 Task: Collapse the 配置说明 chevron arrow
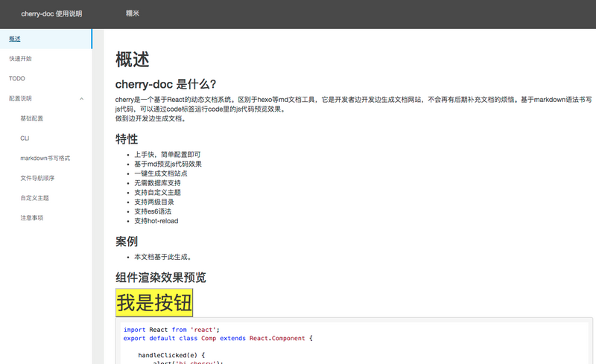coord(81,99)
